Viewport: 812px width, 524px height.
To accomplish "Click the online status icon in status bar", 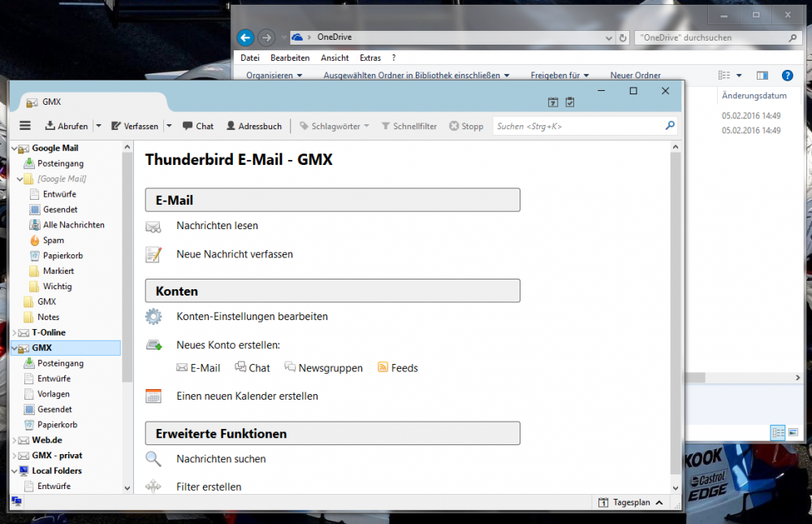I will (x=16, y=501).
